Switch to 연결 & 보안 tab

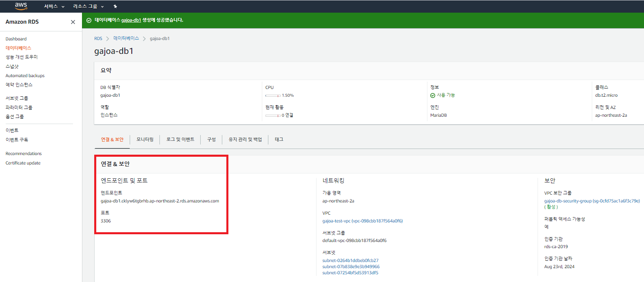[x=112, y=140]
